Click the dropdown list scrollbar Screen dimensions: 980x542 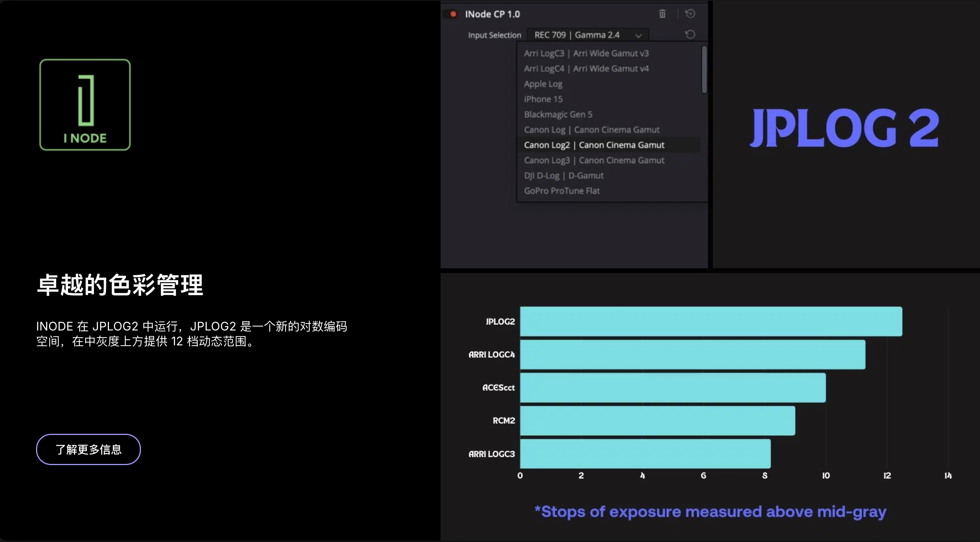[704, 69]
